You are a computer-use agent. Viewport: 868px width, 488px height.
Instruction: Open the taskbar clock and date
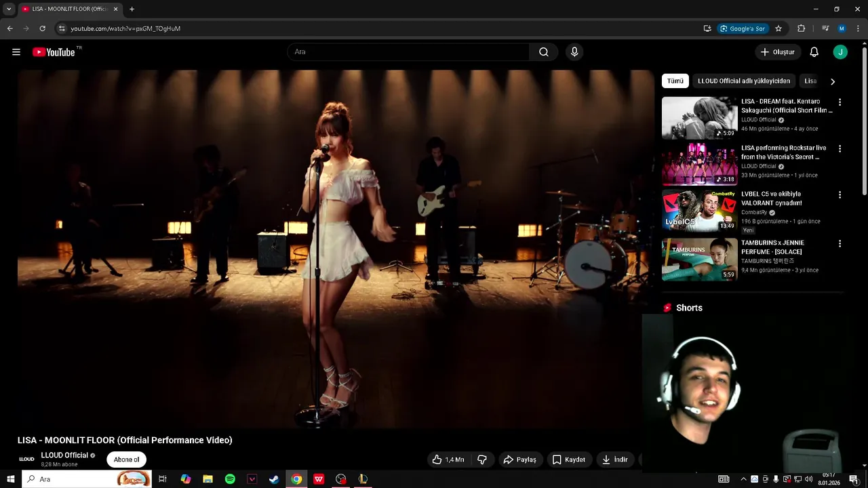(x=829, y=479)
